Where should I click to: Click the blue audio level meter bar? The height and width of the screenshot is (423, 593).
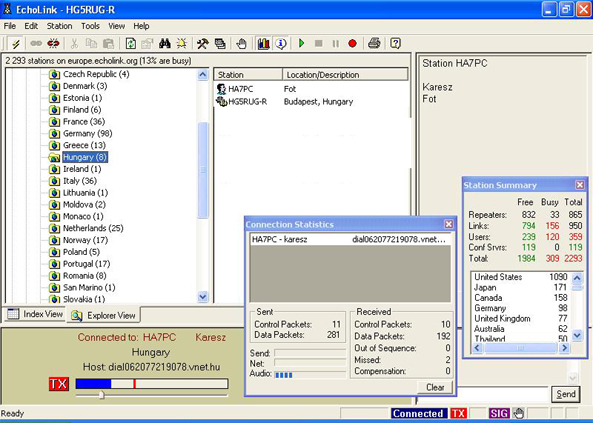152,384
